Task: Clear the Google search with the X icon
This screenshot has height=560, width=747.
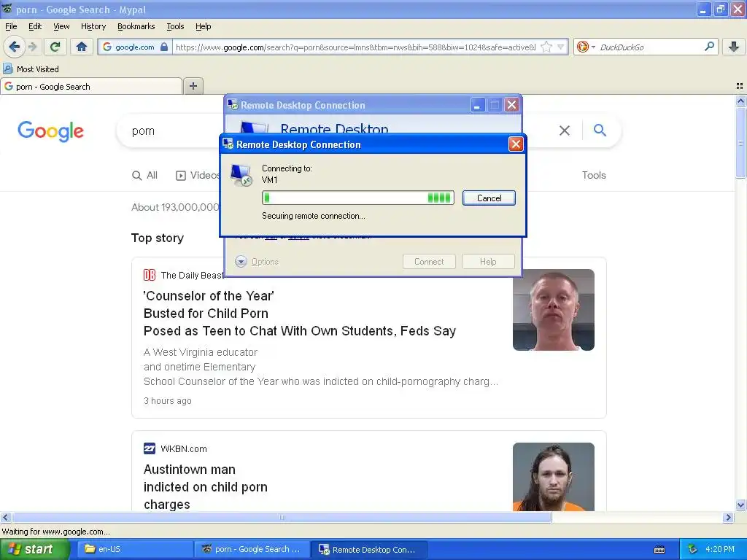Action: point(565,131)
